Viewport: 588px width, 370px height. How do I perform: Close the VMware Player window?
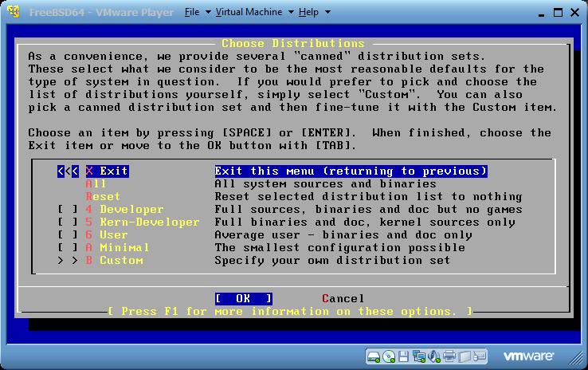click(x=574, y=13)
